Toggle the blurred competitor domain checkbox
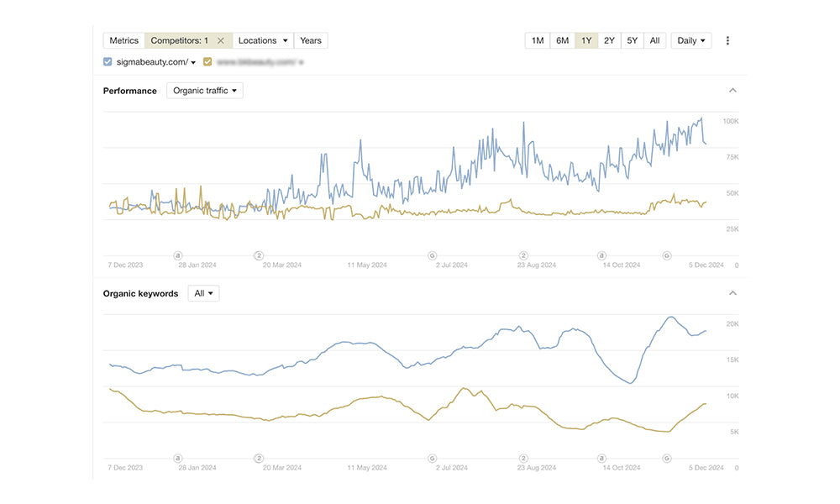840x504 pixels. (x=207, y=62)
